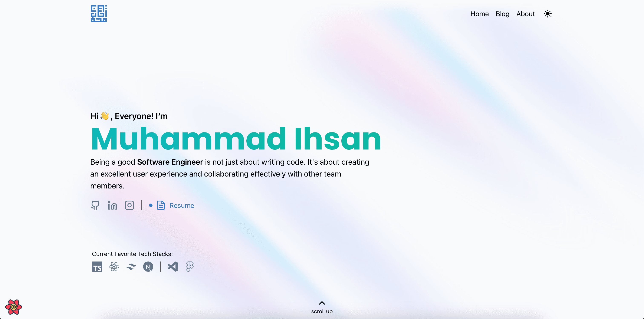Click the GitHub profile icon
Viewport: 644px width, 319px height.
tap(95, 205)
